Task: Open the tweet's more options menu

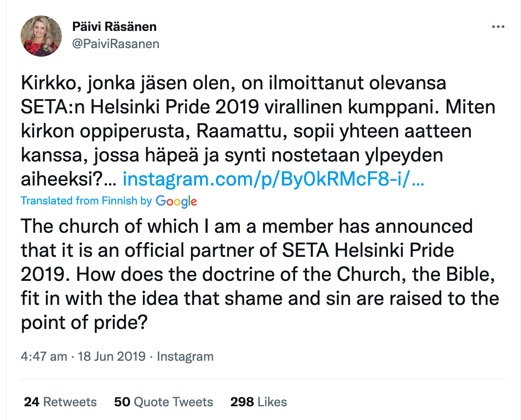Action: [x=498, y=27]
